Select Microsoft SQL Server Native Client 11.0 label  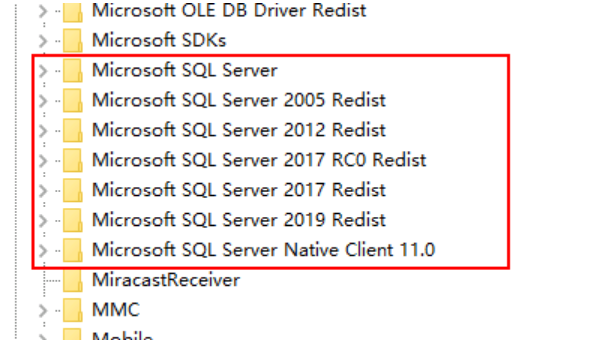pos(264,250)
